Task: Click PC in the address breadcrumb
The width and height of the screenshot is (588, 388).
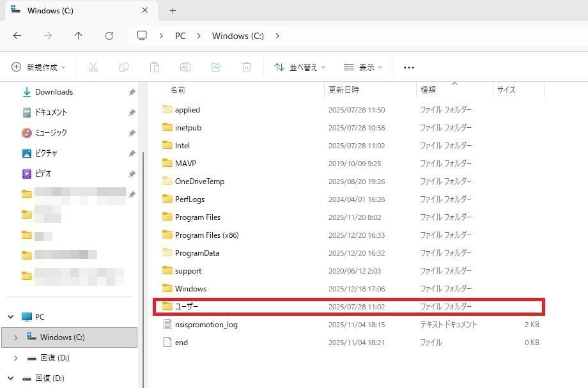Action: 180,36
